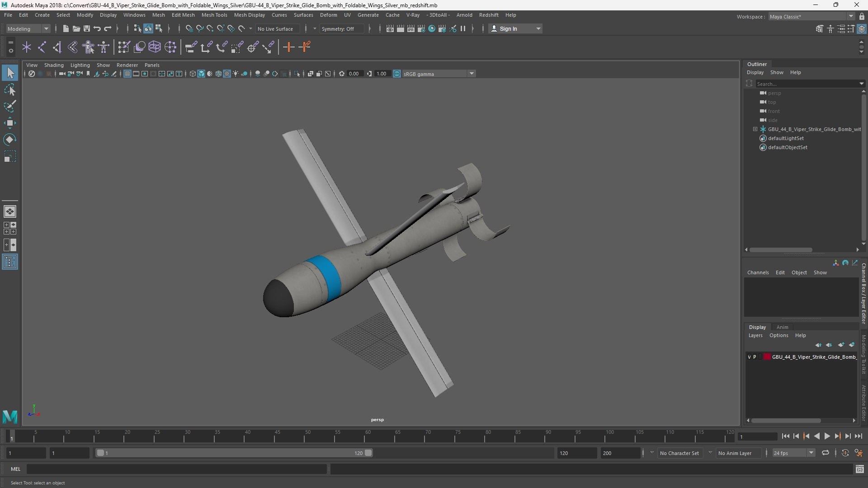The image size is (868, 488).
Task: Toggle use all lights in viewport toolbar
Action: tap(236, 74)
